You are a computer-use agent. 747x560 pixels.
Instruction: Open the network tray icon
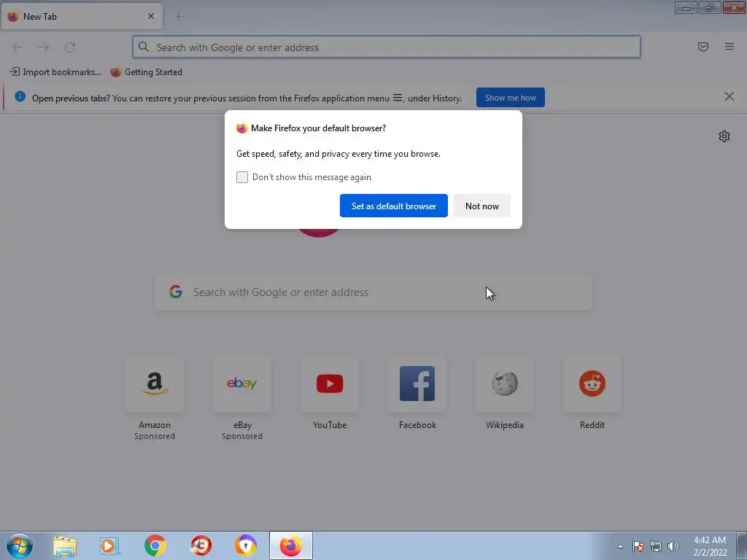pyautogui.click(x=656, y=546)
